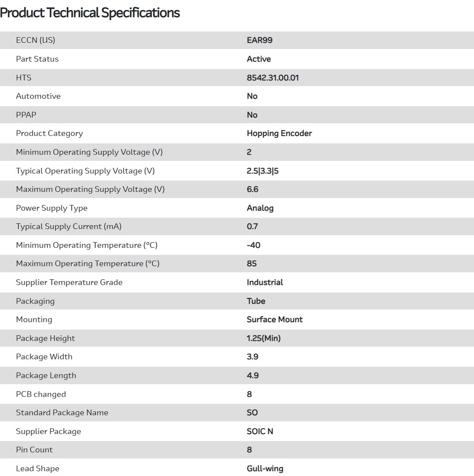Select the 1.25(Min) package height value
This screenshot has width=474, height=476.
tap(263, 338)
